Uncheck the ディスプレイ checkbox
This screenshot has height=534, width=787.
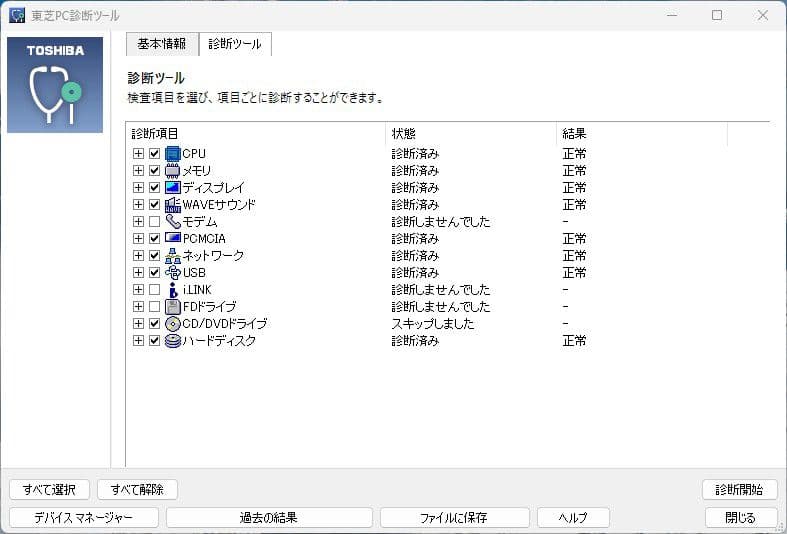(155, 188)
